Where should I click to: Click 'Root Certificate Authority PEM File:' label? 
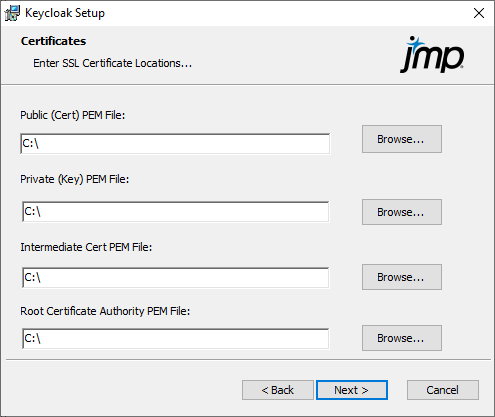(x=105, y=311)
